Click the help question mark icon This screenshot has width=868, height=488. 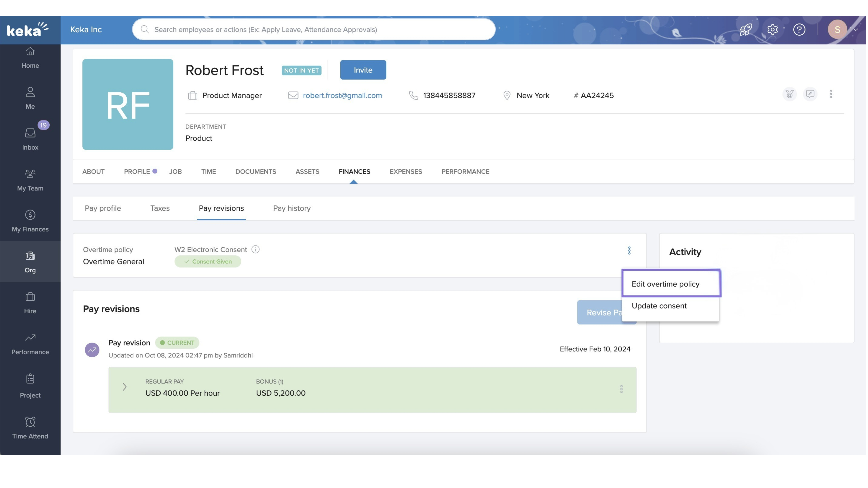click(799, 30)
